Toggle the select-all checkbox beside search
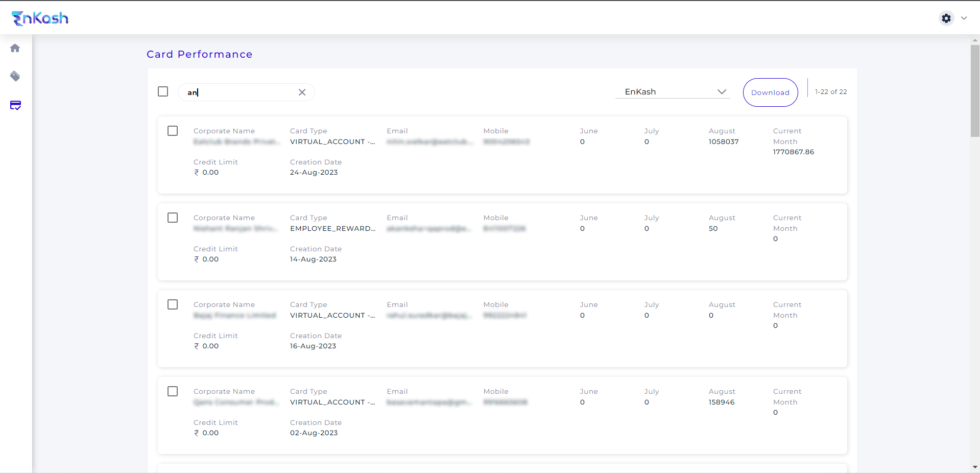Screen dimensions: 980x474 tap(163, 91)
